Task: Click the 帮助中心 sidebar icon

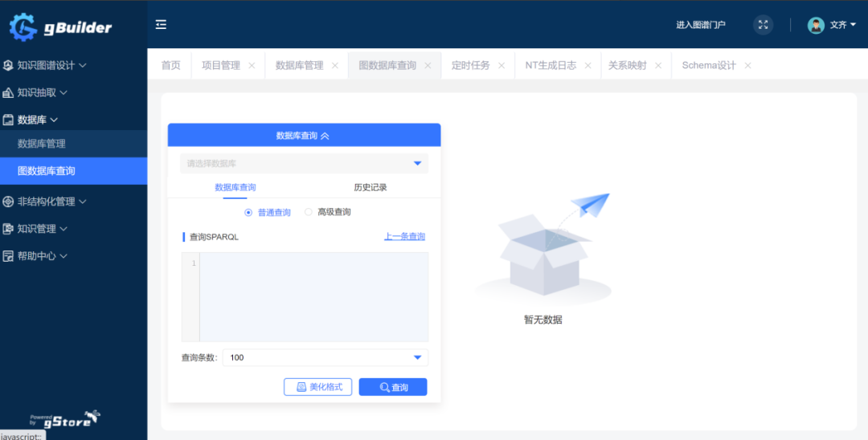Action: (8, 256)
